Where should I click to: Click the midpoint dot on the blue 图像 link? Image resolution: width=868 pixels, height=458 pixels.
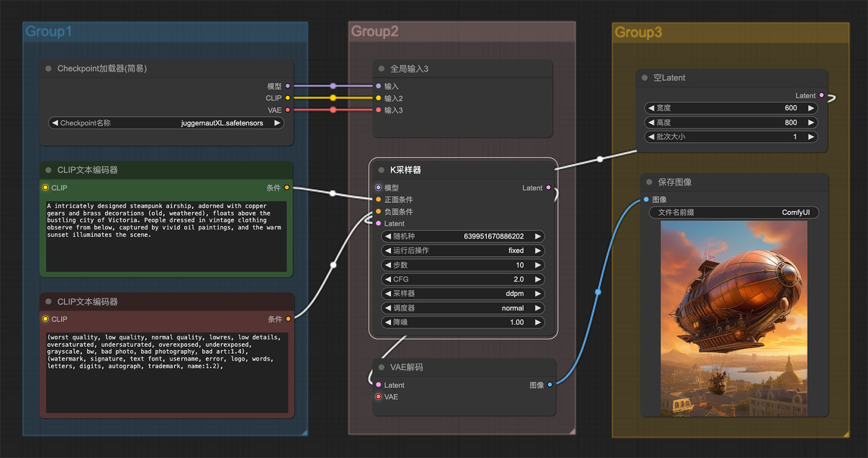tap(598, 292)
